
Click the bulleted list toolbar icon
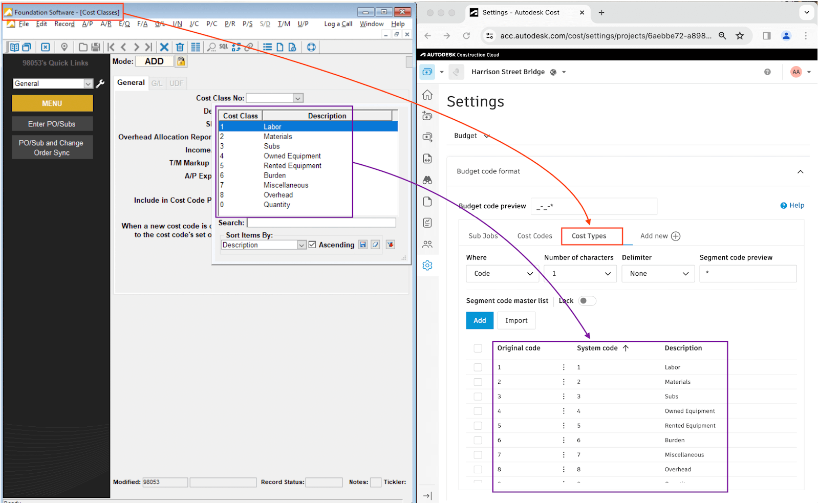(x=267, y=47)
